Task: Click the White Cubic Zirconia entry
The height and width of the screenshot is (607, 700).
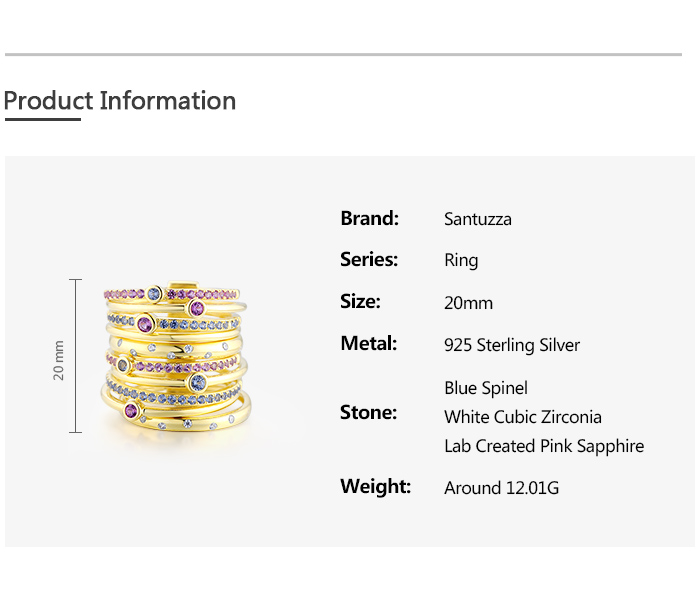Action: pos(522,417)
